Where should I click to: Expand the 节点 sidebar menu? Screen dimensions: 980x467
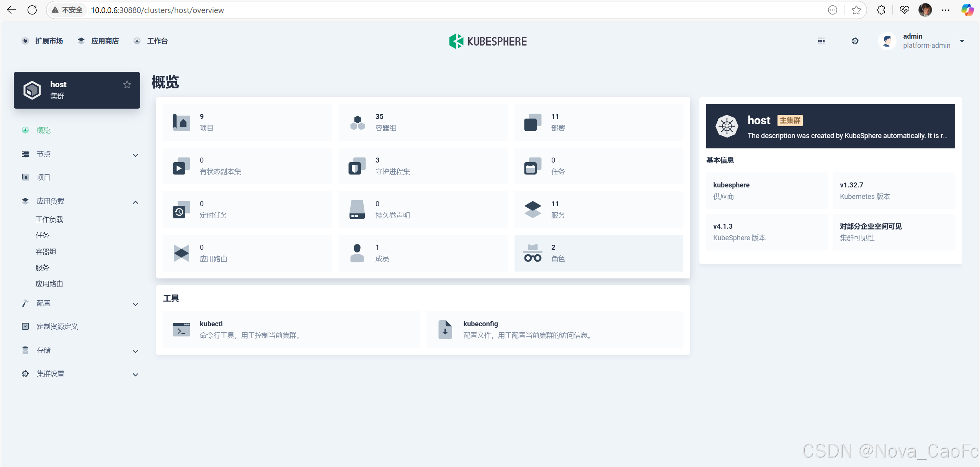click(136, 155)
